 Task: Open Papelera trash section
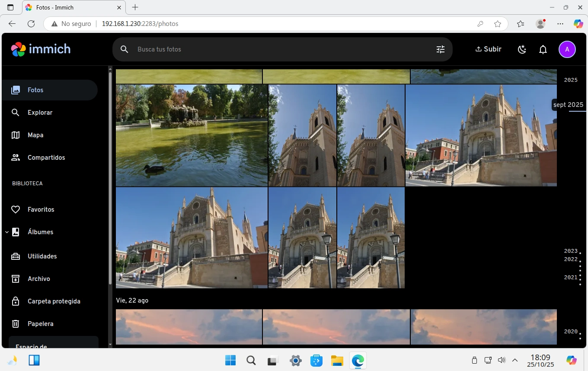point(40,324)
